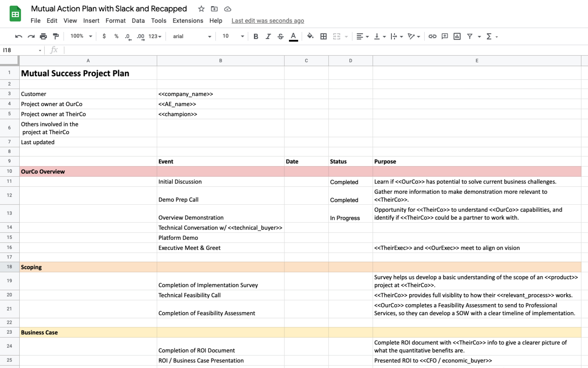588x368 pixels.
Task: Expand the merge cells options arrow
Action: pos(346,37)
